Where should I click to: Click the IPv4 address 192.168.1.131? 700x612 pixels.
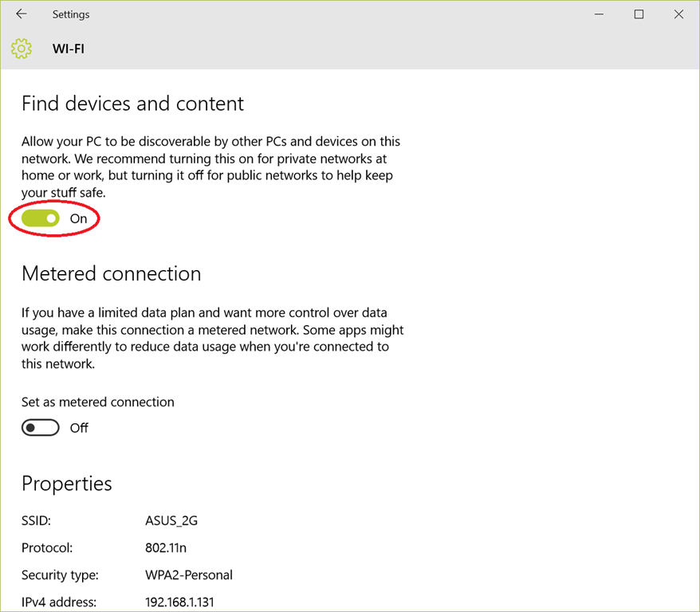[x=179, y=602]
